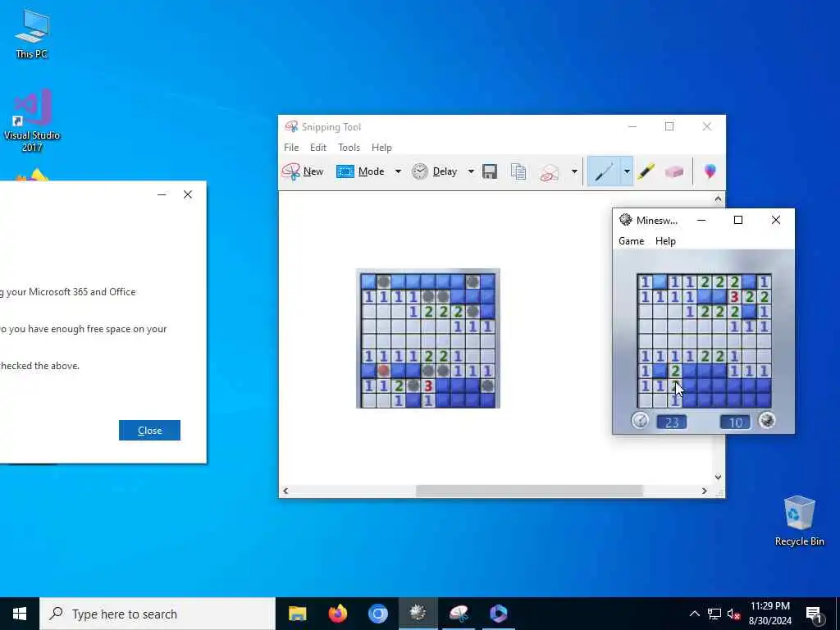The image size is (840, 630).
Task: Click the Minesweeper timer showing 23
Action: [x=672, y=422]
